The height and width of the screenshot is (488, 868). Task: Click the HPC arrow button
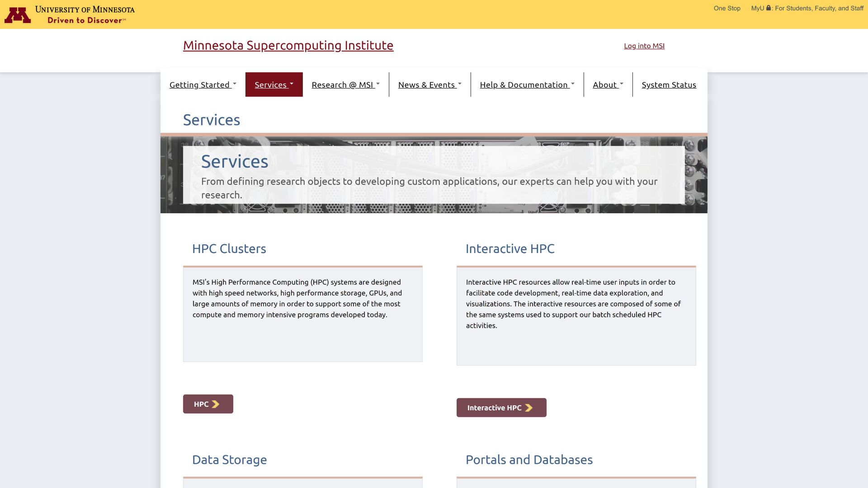pos(208,404)
